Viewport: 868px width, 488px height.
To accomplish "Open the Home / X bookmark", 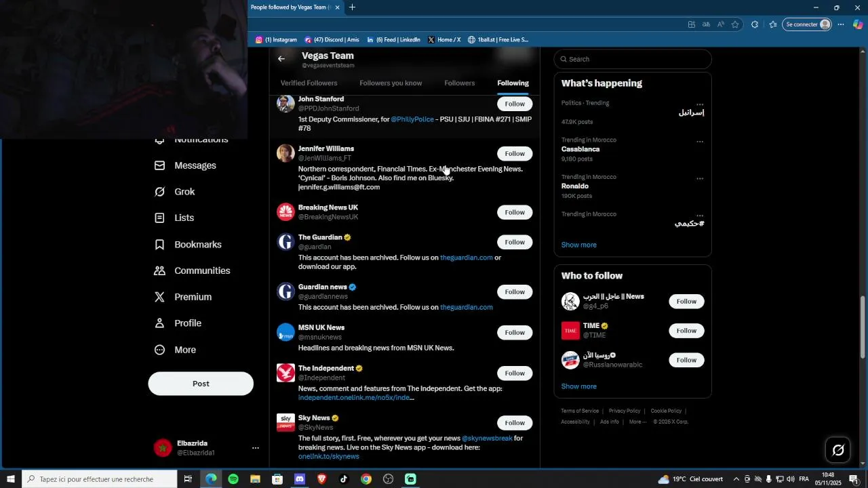I will pos(444,40).
